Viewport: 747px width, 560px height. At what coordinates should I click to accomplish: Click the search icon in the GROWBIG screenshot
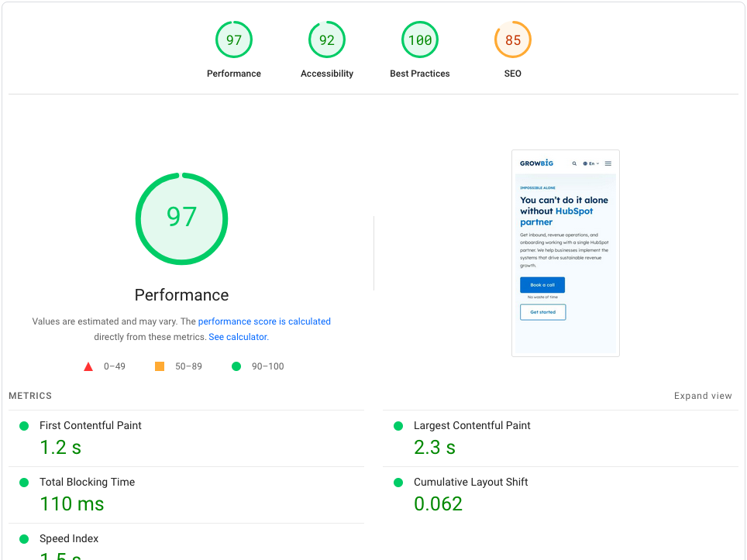click(x=574, y=163)
